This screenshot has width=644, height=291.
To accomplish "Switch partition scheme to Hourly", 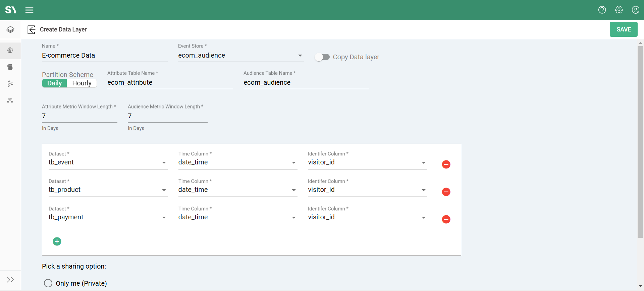I will [82, 83].
